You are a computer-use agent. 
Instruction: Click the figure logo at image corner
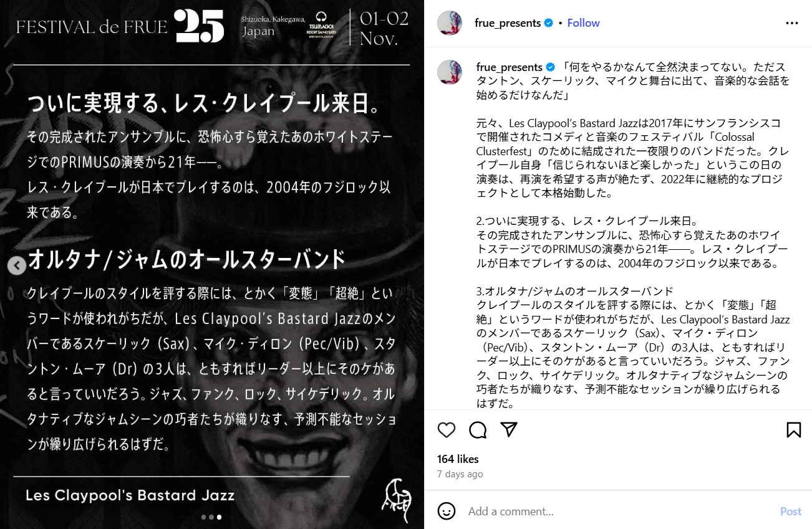point(397,500)
